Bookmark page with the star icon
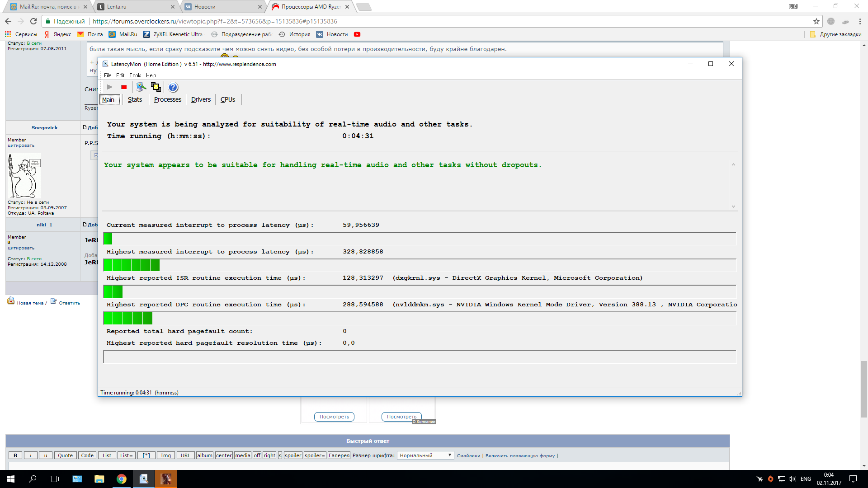This screenshot has height=488, width=868. (816, 21)
